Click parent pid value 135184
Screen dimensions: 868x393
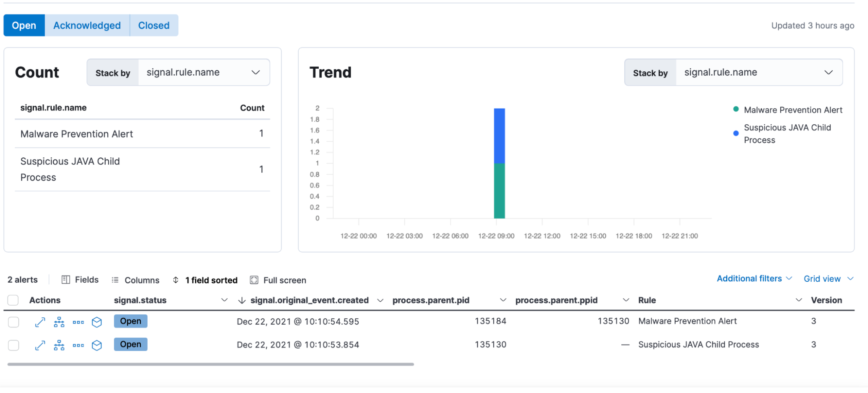pyautogui.click(x=491, y=321)
